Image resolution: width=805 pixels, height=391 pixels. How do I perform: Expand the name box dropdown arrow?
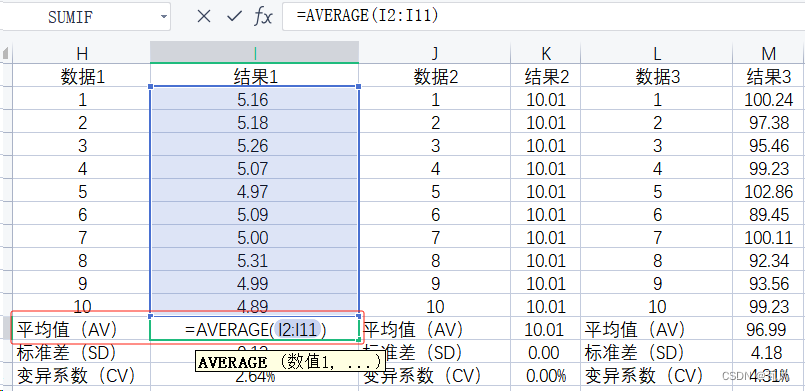point(164,17)
